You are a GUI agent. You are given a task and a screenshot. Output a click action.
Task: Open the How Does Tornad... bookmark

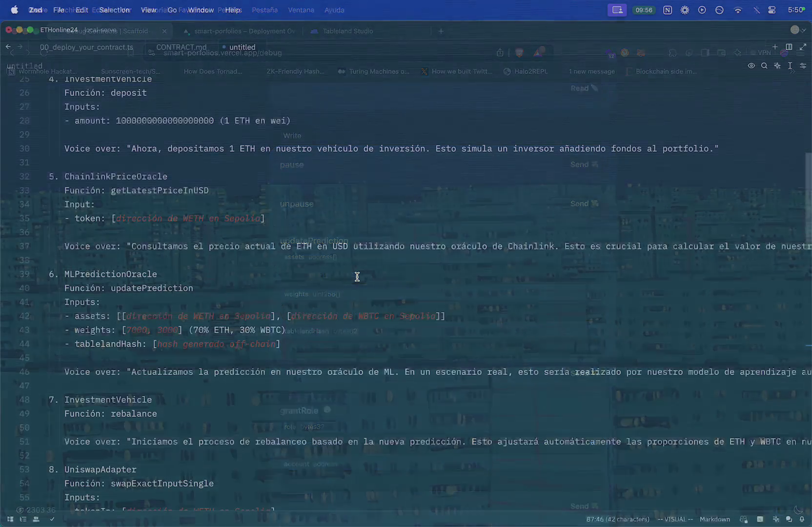(x=213, y=72)
